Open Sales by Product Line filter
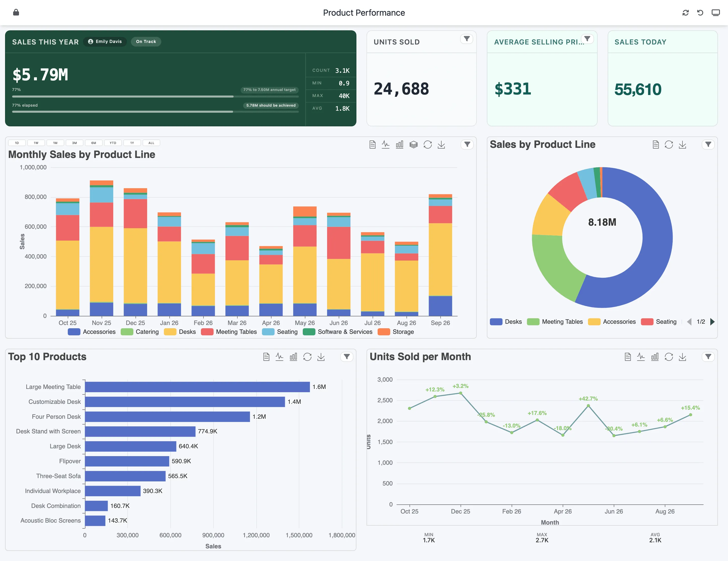The image size is (728, 561). [x=708, y=145]
